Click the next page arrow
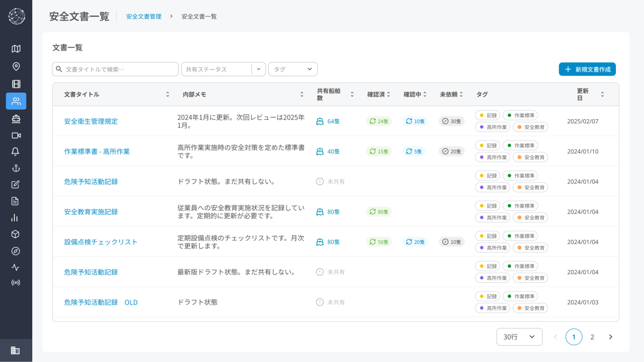The height and width of the screenshot is (362, 644). point(610,337)
